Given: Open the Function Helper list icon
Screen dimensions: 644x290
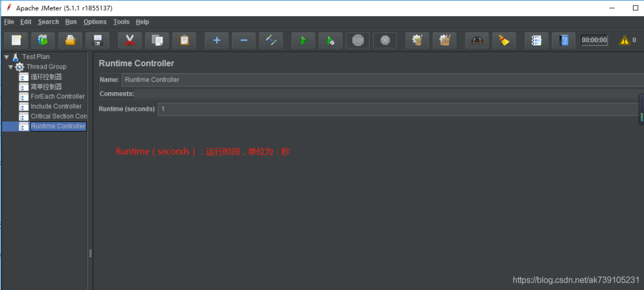Looking at the screenshot, I should click(537, 40).
